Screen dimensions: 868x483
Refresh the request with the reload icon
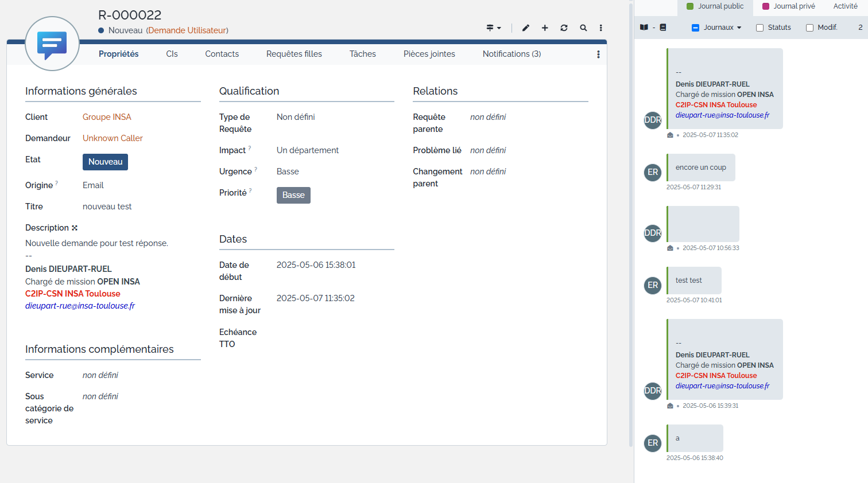pyautogui.click(x=564, y=28)
